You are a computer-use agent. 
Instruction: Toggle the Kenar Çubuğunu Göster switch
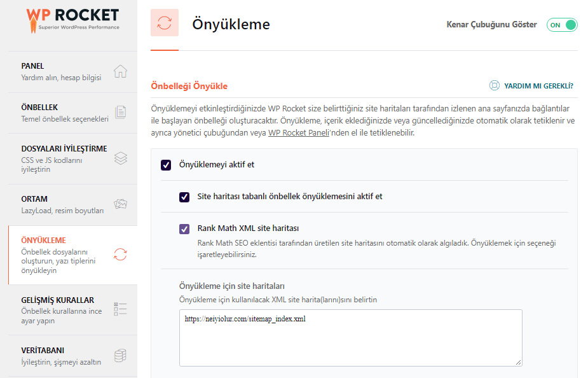[562, 25]
